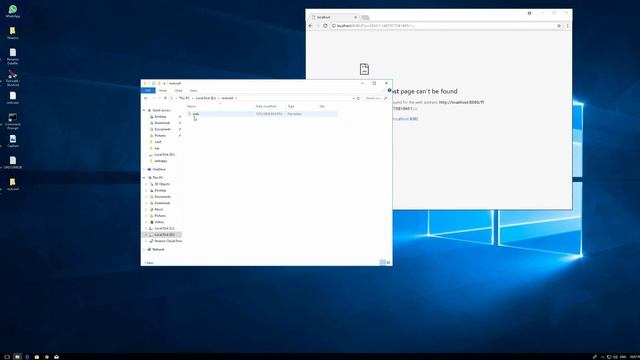Viewport: 640px width, 360px height.
Task: Reload the localhost page in Chrome
Action: pos(325,26)
